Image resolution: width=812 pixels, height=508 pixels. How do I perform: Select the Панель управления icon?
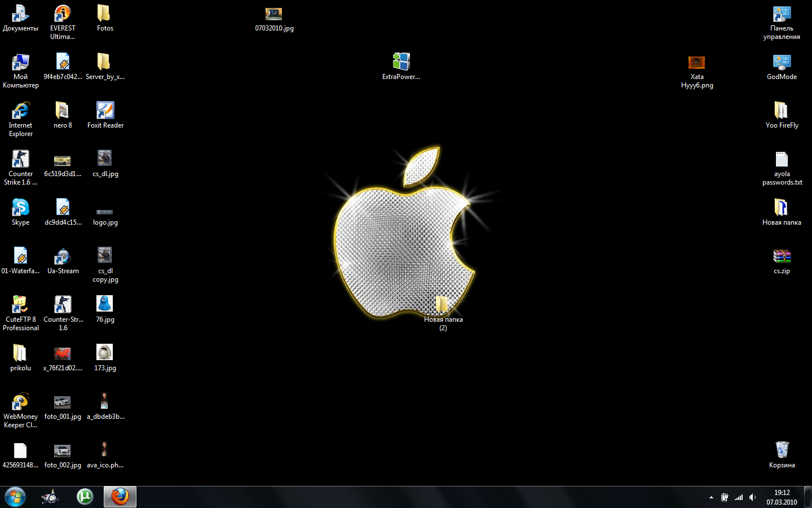tap(782, 22)
